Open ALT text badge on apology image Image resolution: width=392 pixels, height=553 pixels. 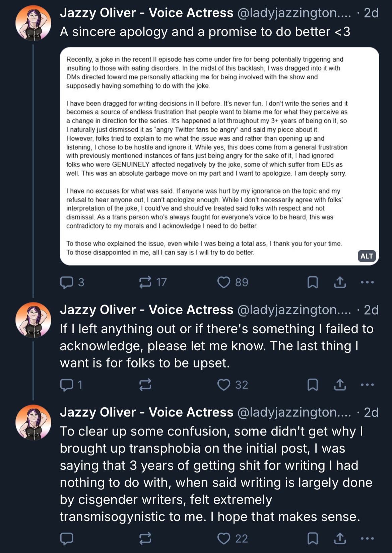coord(367,256)
